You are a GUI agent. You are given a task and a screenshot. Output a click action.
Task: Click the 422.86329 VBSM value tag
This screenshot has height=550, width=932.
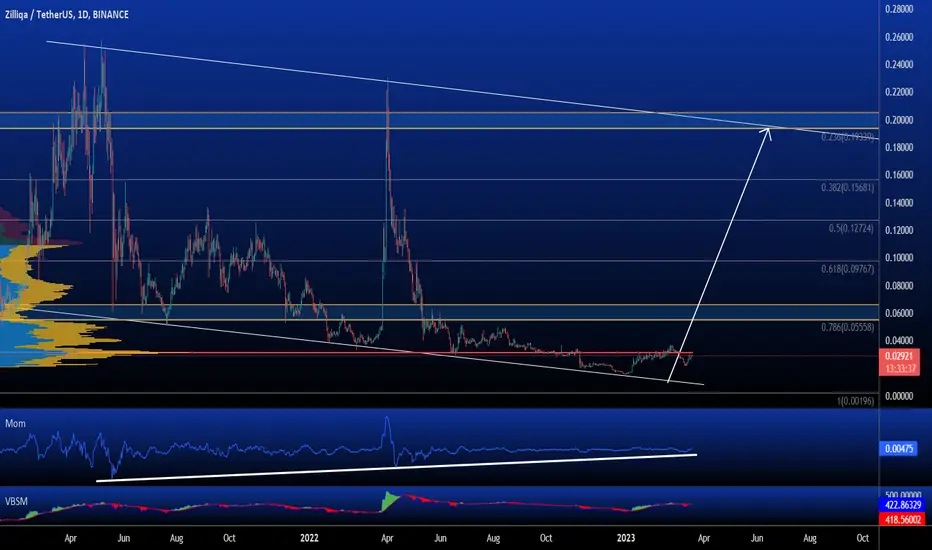902,505
